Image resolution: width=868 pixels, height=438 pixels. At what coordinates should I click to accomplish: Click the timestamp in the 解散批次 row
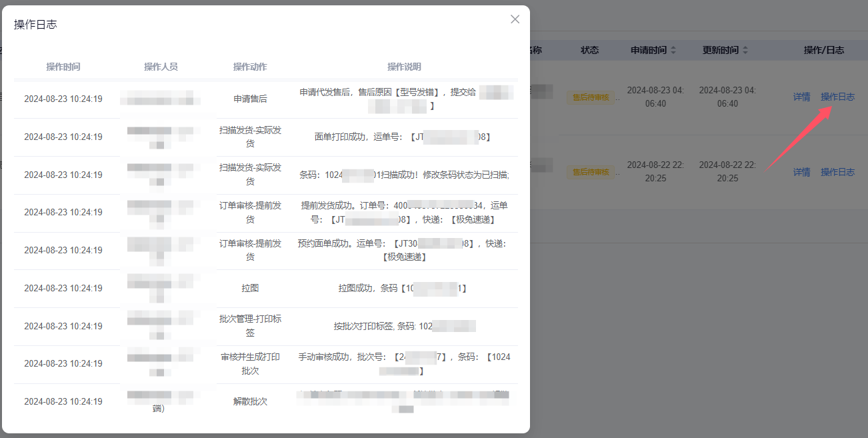[63, 401]
